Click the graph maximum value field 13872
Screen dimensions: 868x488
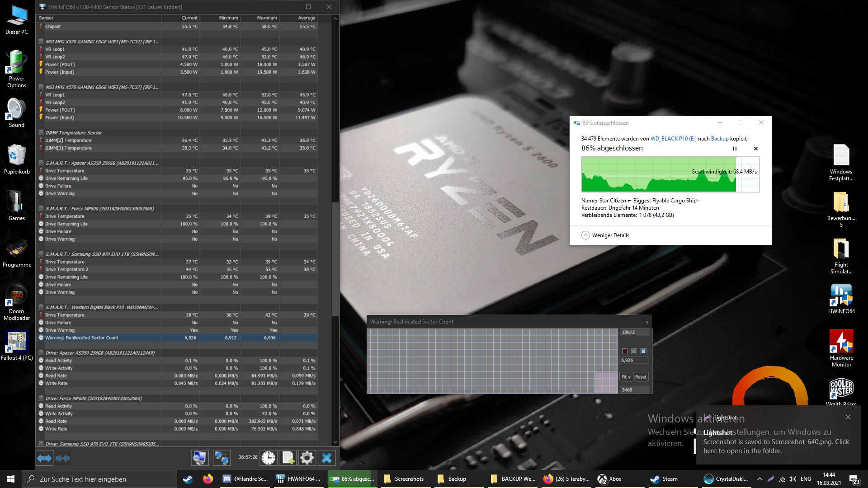click(634, 333)
